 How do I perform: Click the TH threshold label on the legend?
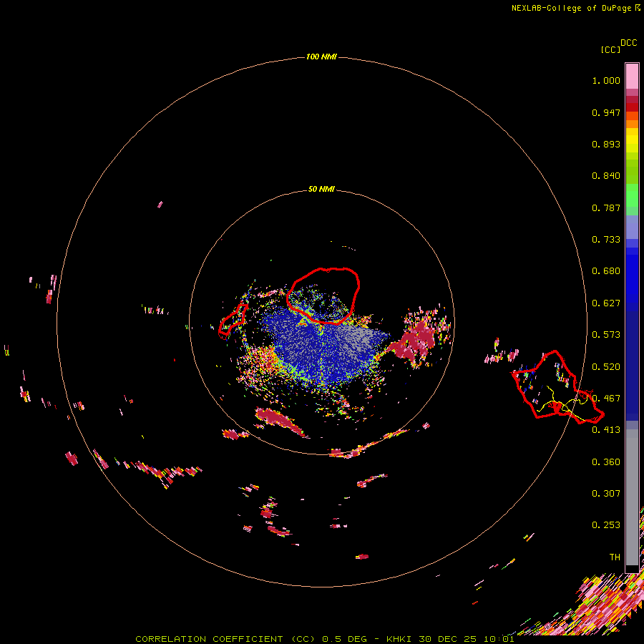615,557
